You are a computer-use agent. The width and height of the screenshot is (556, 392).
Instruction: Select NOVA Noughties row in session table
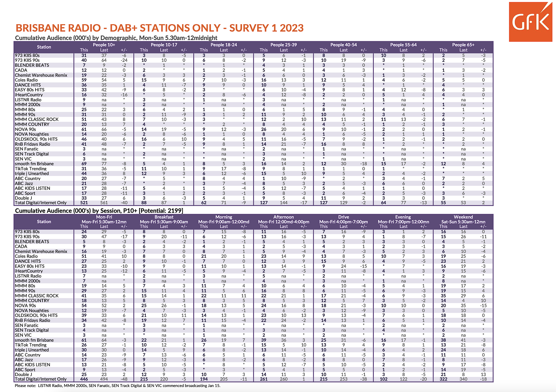(x=253, y=310)
